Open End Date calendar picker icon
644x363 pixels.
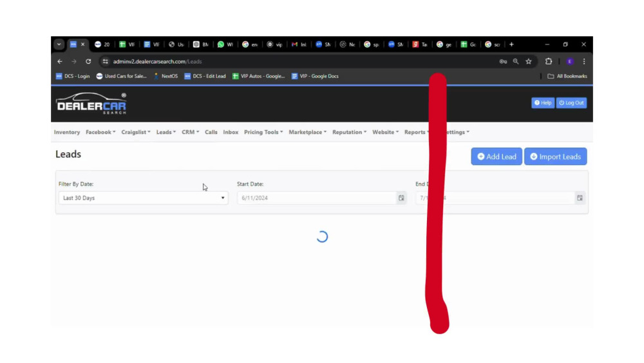(580, 198)
